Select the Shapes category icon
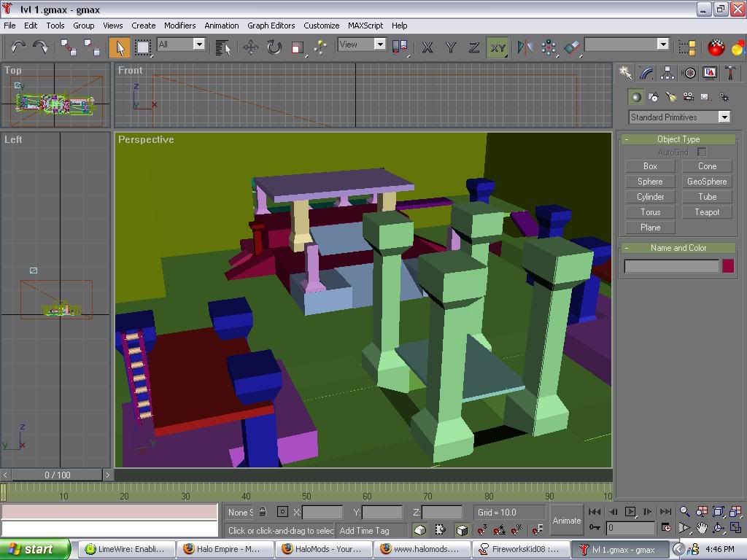This screenshot has height=560, width=747. [x=653, y=97]
